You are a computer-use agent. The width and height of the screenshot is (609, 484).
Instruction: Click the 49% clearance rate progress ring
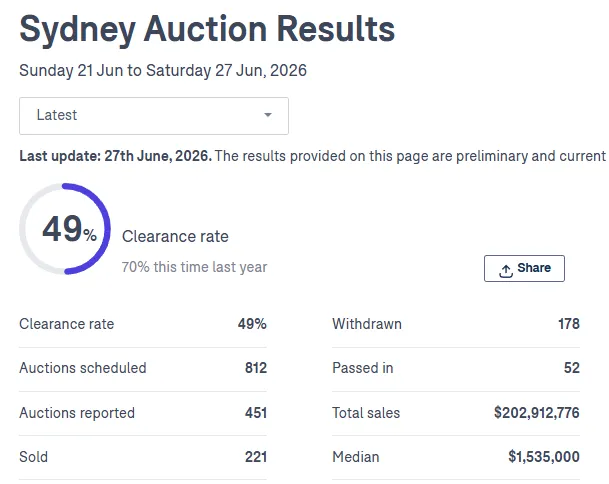click(x=65, y=229)
